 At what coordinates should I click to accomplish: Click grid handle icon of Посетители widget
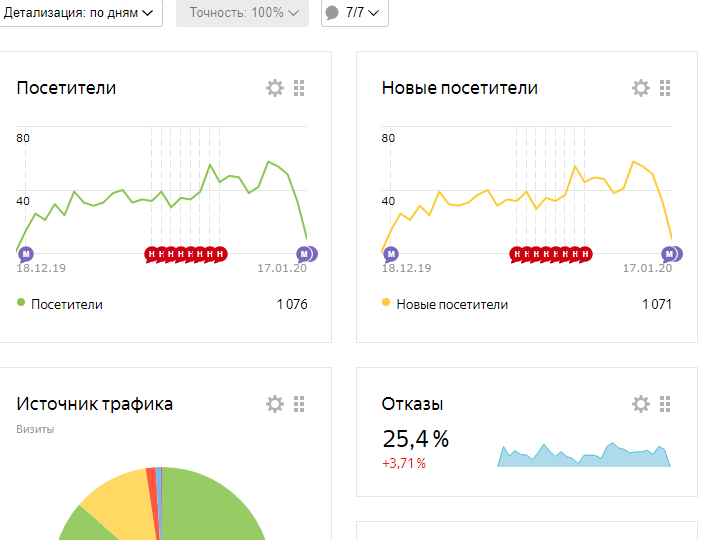tap(299, 88)
